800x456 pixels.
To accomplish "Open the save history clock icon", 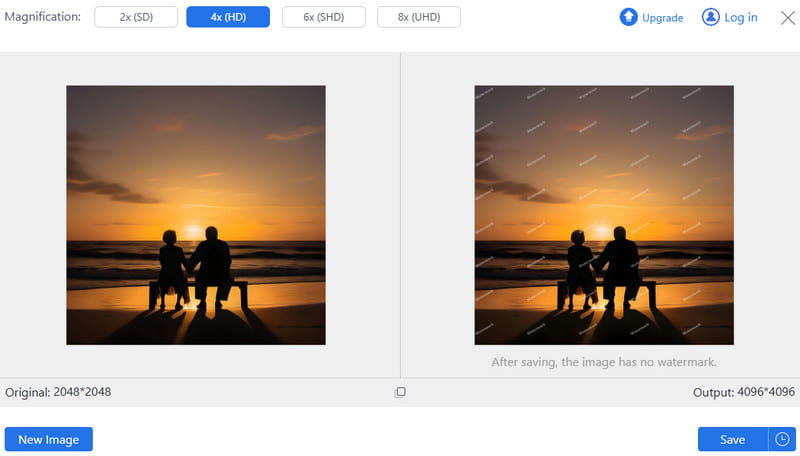I will [782, 439].
